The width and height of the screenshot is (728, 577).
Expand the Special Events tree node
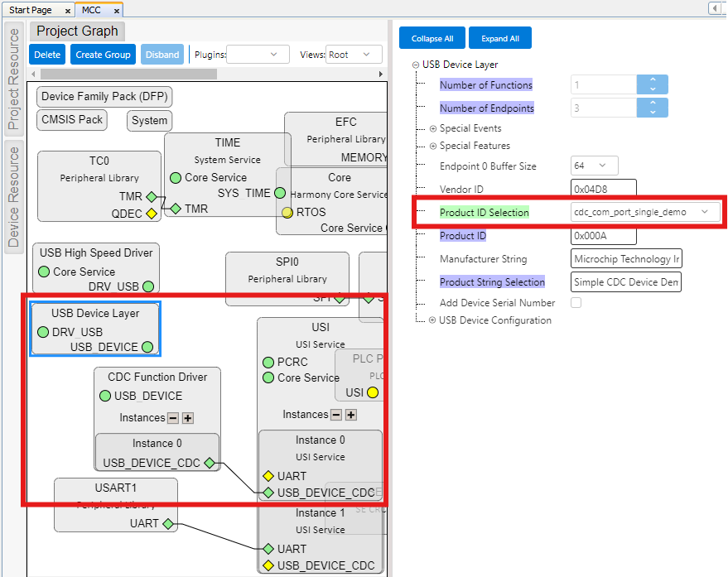pyautogui.click(x=433, y=128)
